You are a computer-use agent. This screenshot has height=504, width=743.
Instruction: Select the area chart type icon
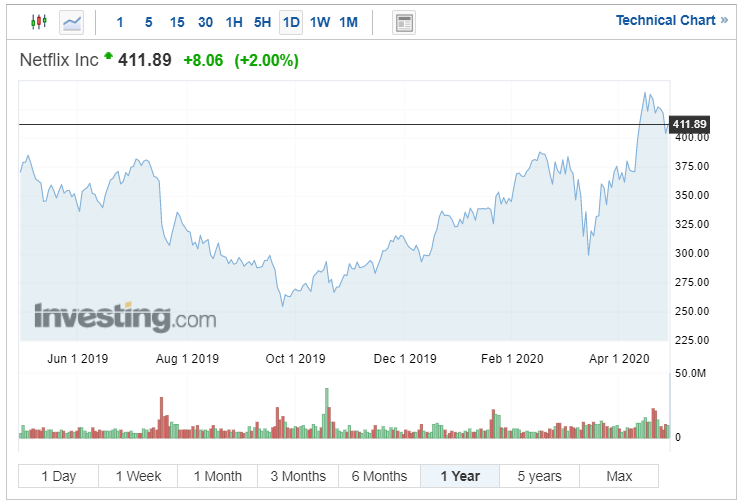(72, 22)
